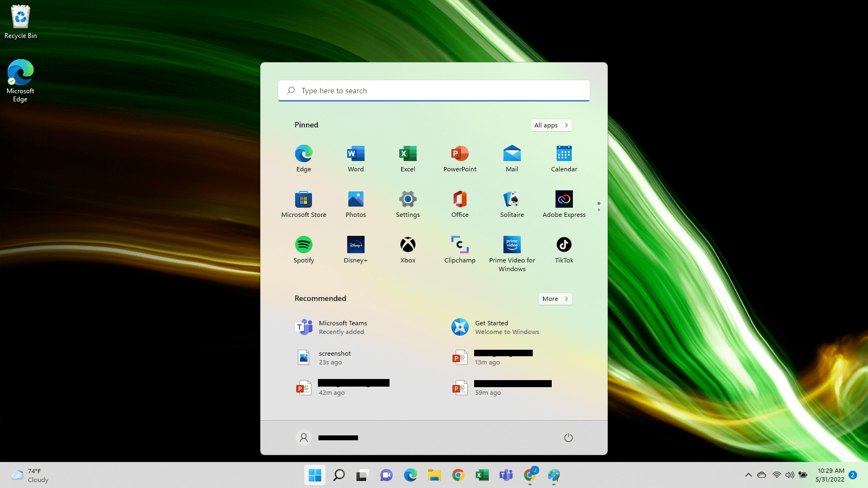Open Prime Video for Windows
This screenshot has height=488, width=868.
coord(512,249)
